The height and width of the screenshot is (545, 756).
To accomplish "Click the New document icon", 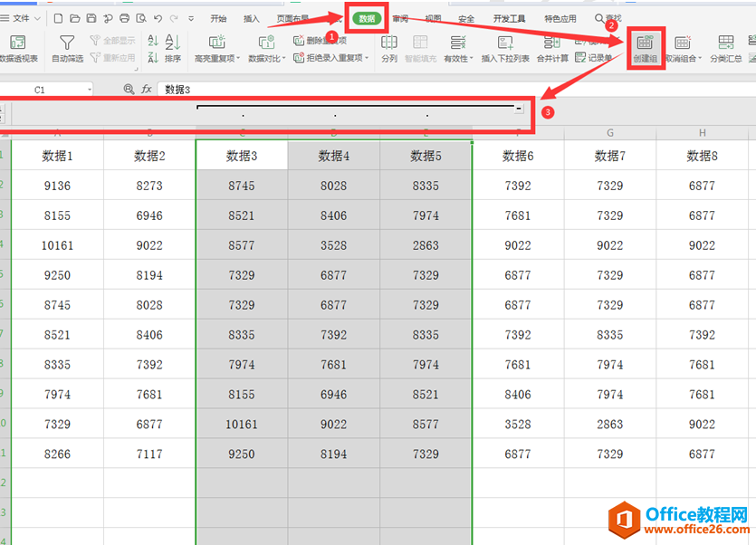I will pos(58,18).
